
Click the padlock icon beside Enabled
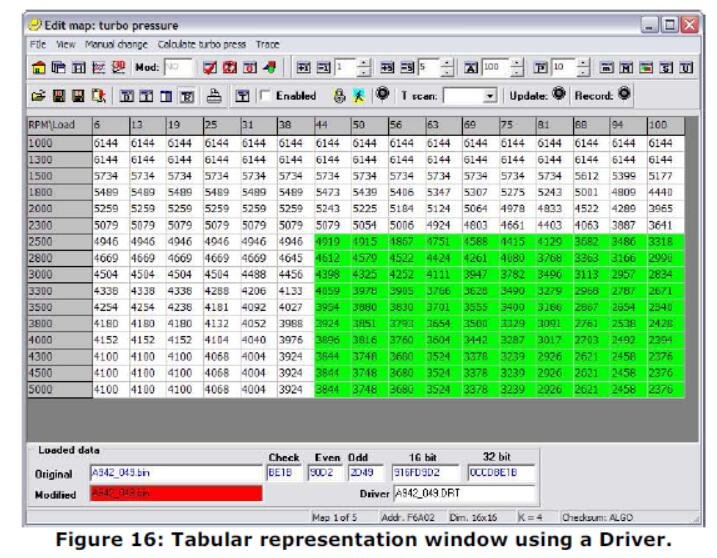click(339, 96)
